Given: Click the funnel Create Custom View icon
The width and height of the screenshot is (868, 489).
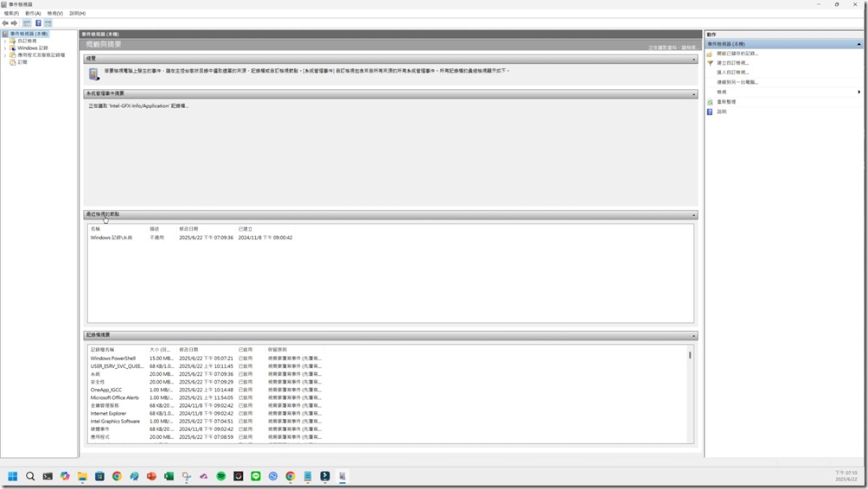Looking at the screenshot, I should click(x=710, y=63).
